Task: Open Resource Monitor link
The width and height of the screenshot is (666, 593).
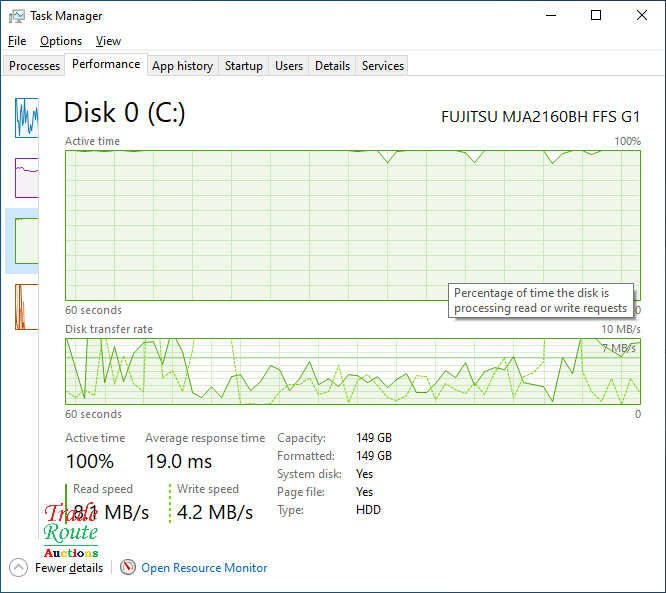Action: 204,568
